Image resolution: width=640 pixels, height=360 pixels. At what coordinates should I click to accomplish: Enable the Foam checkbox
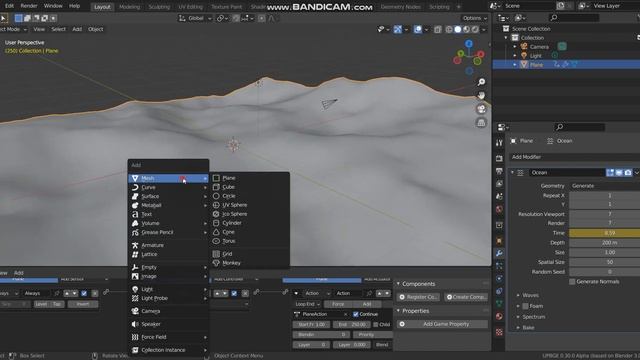click(x=525, y=306)
